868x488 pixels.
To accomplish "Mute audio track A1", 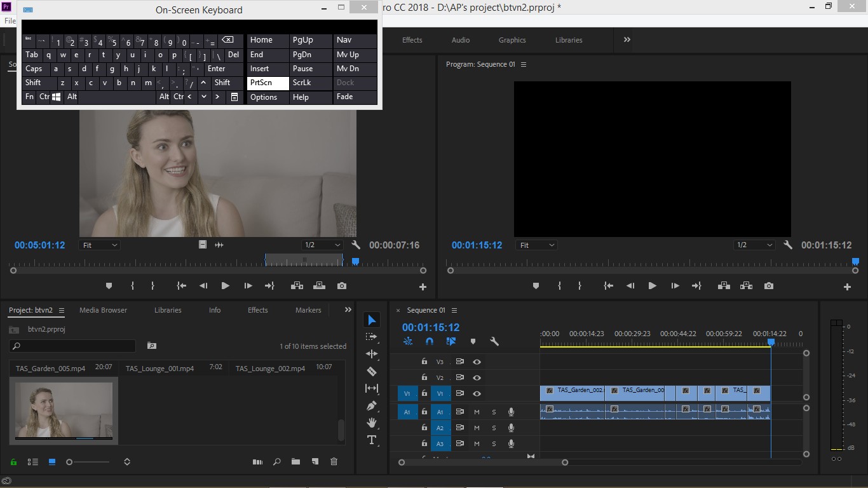I will pos(477,412).
